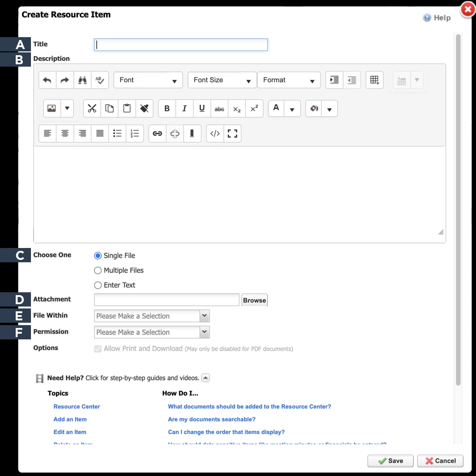This screenshot has width=476, height=476.
Task: Save the resource item
Action: (390, 461)
